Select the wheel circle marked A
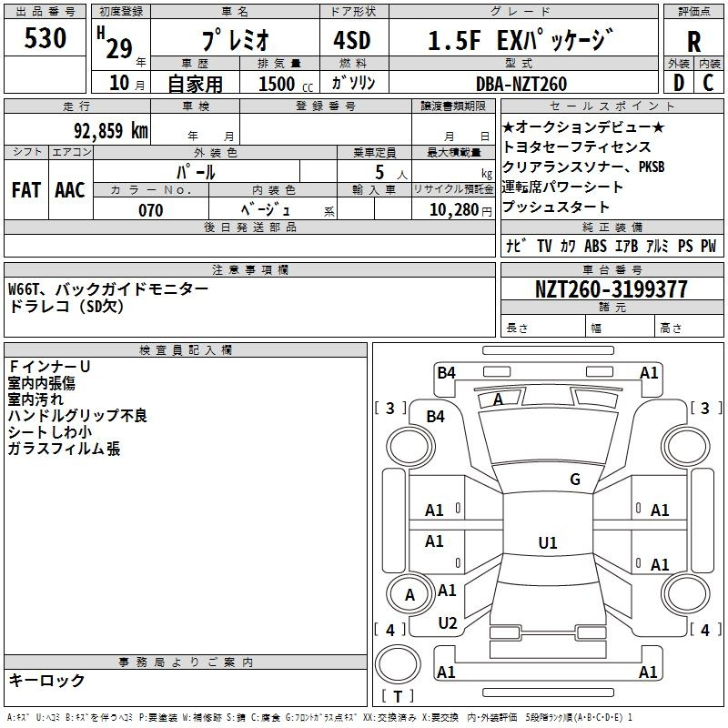728x728 pixels. pos(410,594)
